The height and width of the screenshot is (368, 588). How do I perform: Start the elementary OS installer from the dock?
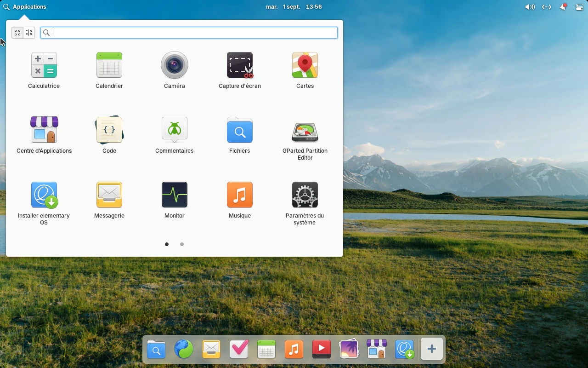405,350
